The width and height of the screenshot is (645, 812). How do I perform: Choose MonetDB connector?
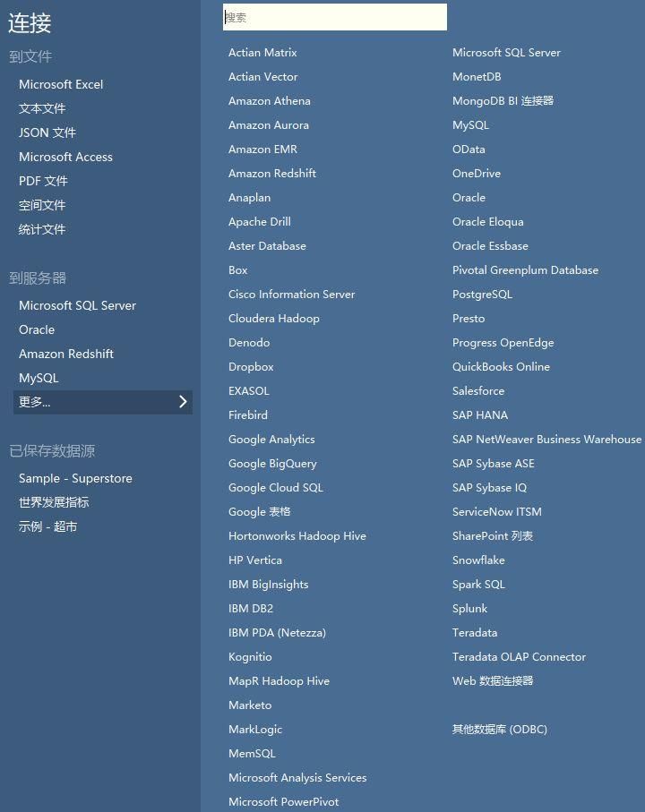477,77
